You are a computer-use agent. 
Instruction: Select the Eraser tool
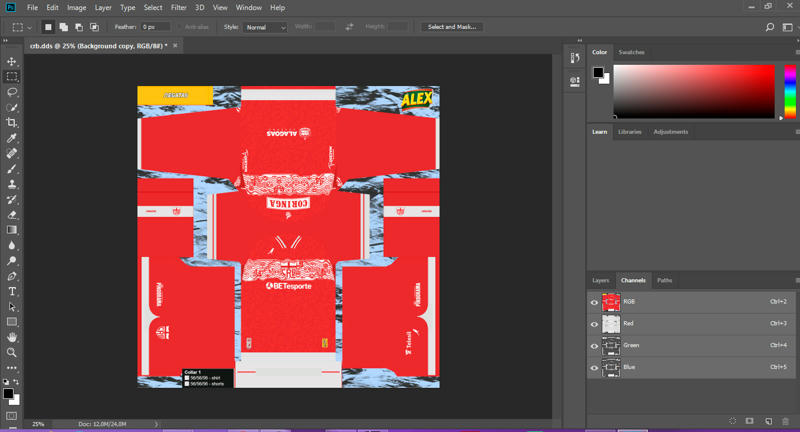(12, 215)
